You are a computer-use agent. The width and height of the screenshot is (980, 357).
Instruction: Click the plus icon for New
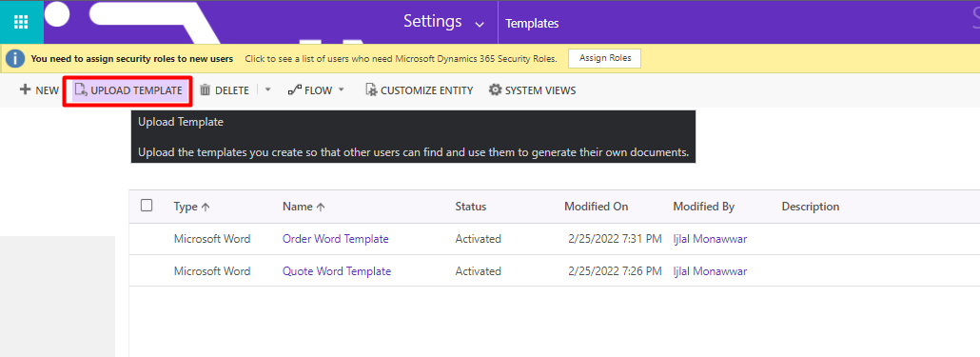25,90
